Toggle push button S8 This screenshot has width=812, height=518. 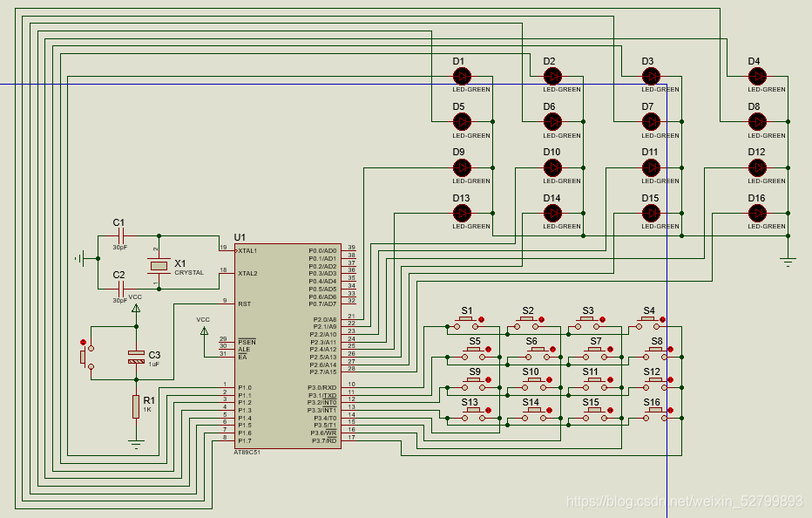click(657, 354)
